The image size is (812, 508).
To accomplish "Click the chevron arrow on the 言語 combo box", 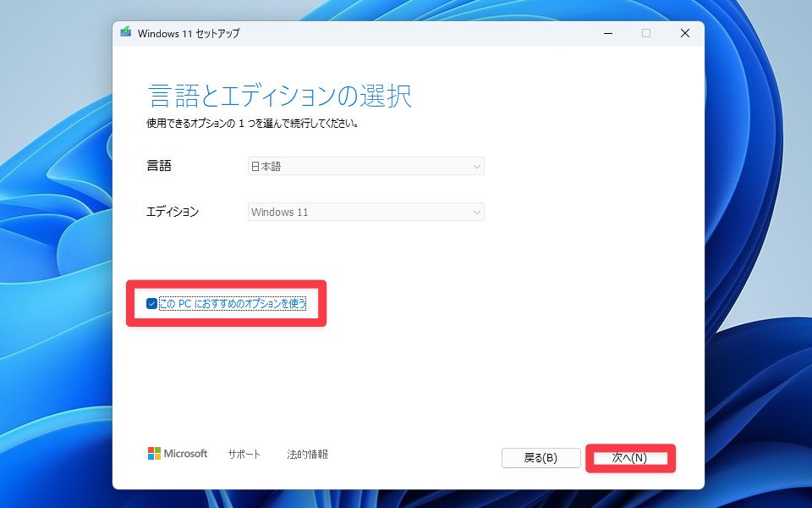I will point(476,167).
